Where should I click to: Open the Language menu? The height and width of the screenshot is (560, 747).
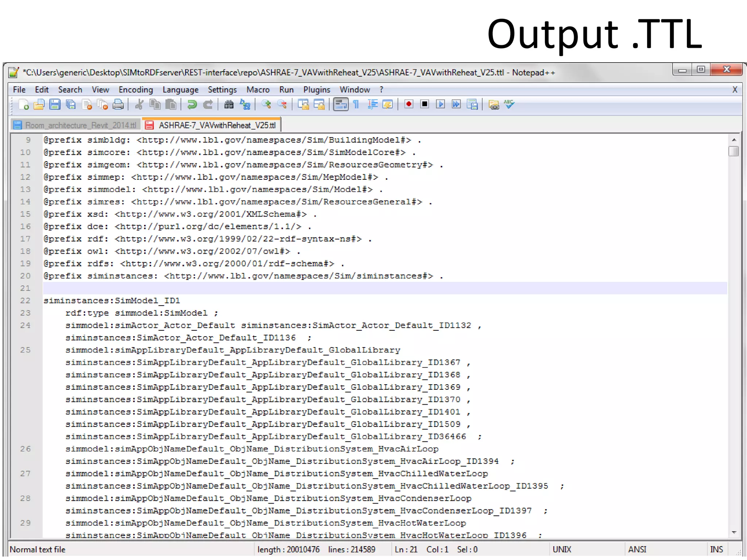pos(181,90)
